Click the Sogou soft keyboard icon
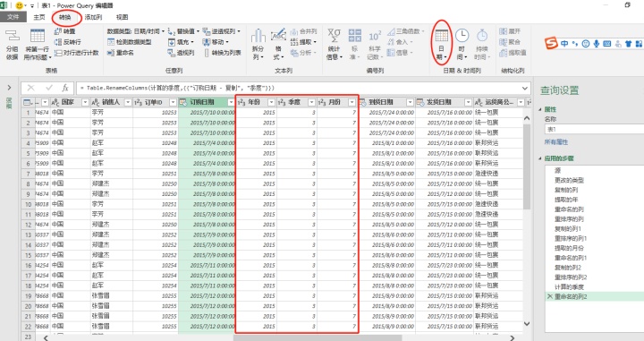 coord(607,43)
